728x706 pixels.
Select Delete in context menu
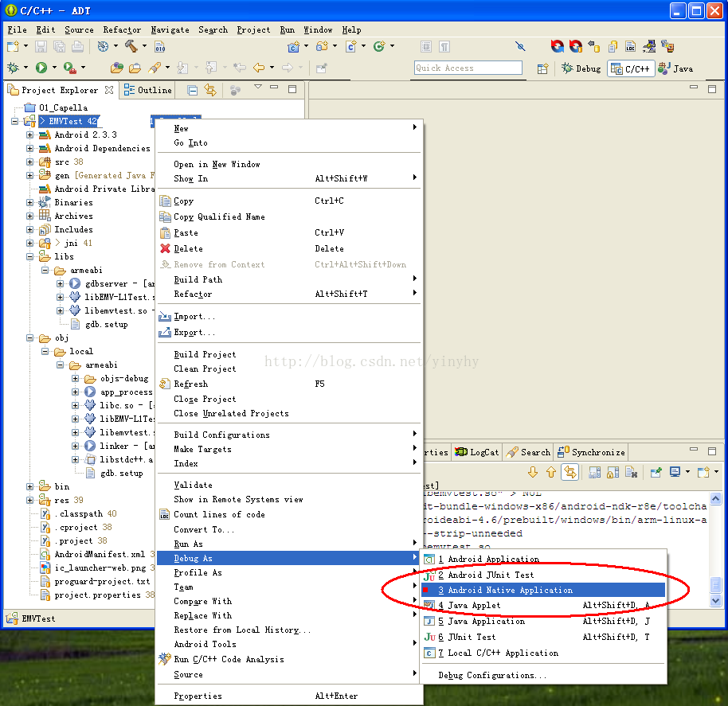click(x=288, y=248)
